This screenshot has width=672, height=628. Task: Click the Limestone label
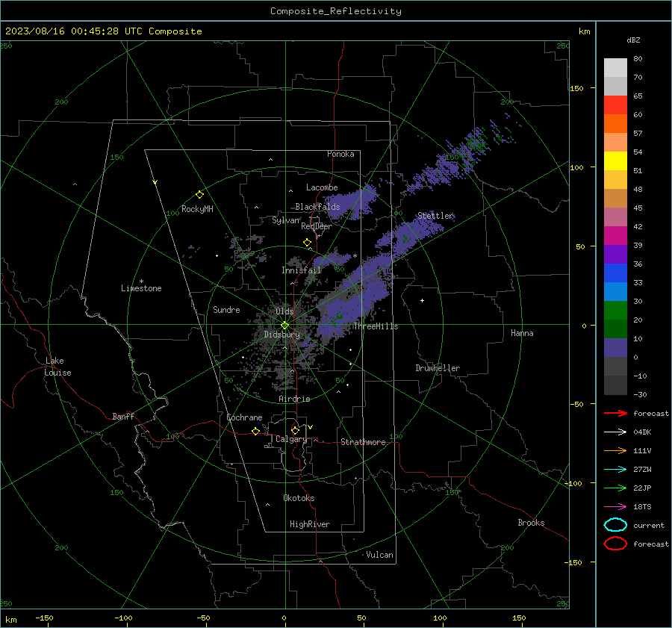pyautogui.click(x=141, y=288)
